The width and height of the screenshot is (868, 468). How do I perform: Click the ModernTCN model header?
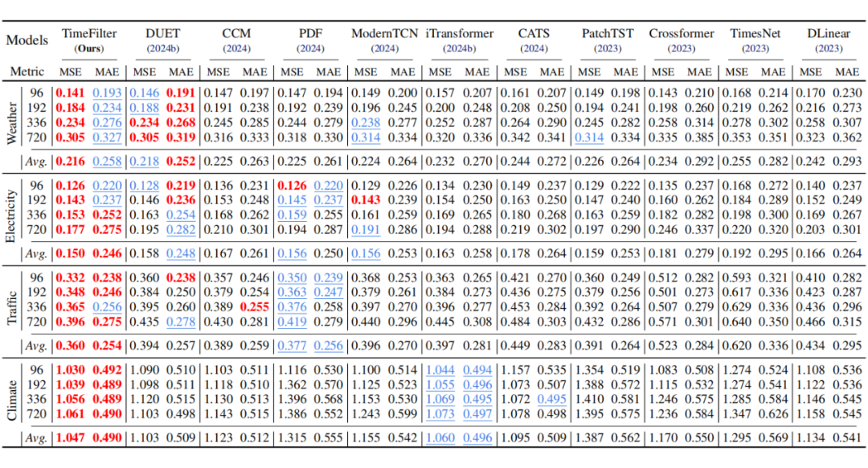385,34
